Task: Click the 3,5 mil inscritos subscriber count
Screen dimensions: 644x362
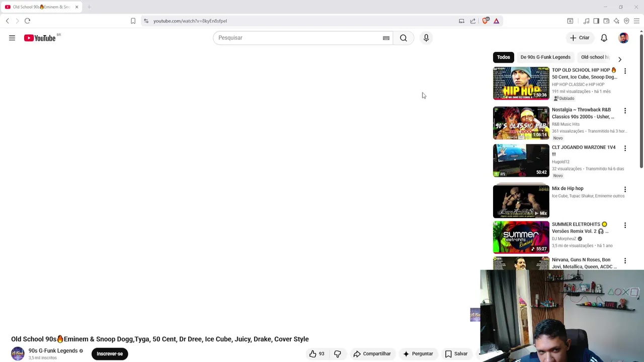Action: tap(43, 358)
